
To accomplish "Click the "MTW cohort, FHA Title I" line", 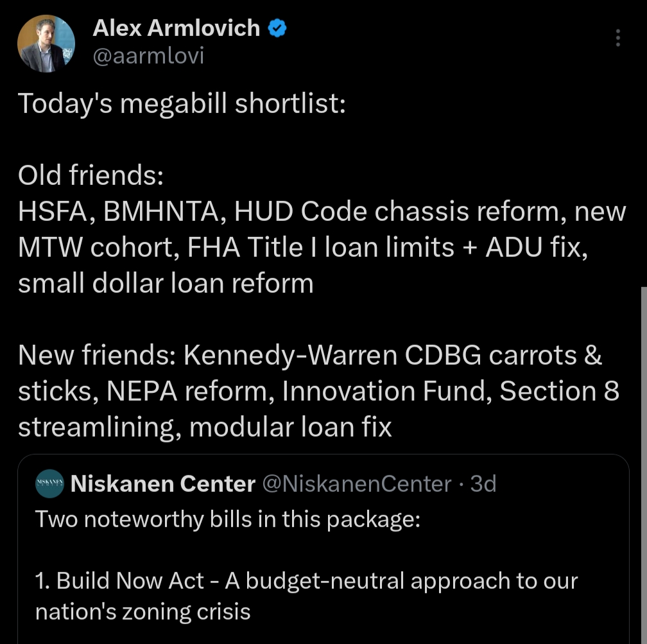I will click(302, 247).
